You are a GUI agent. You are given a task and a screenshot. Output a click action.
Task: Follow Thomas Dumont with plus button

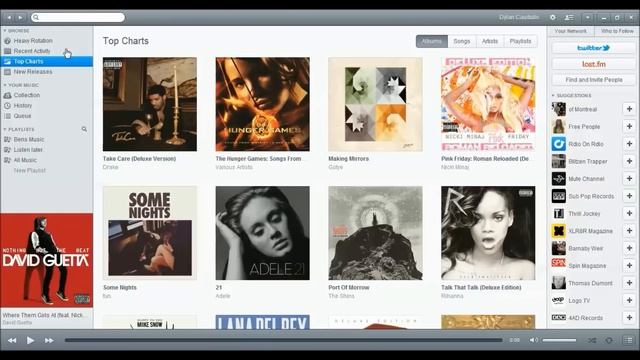point(629,283)
